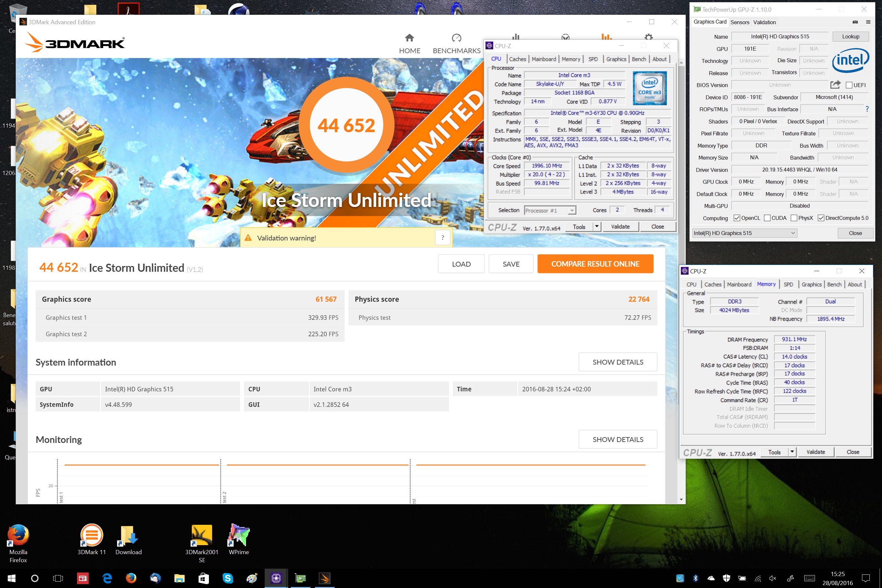Click the Validation warning triangle icon
This screenshot has width=882, height=588.
(x=248, y=238)
